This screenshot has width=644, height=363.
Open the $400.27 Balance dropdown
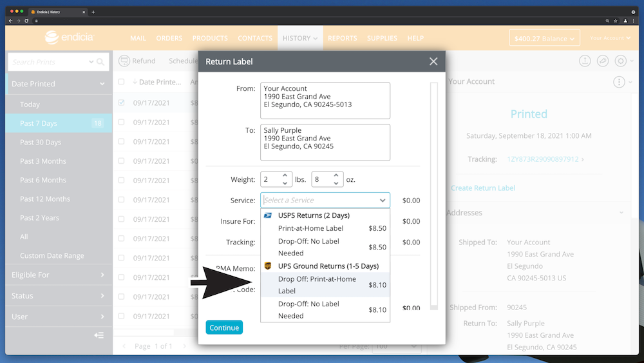[544, 39]
